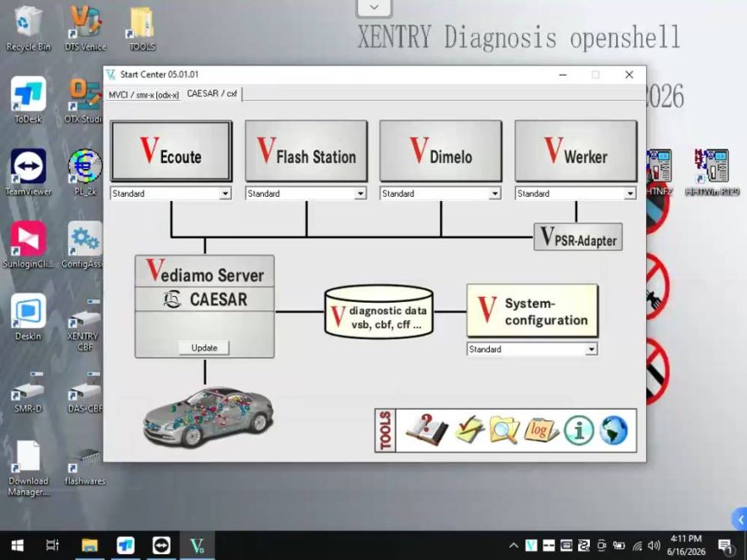
Task: Open the Windows Start menu
Action: click(x=17, y=546)
